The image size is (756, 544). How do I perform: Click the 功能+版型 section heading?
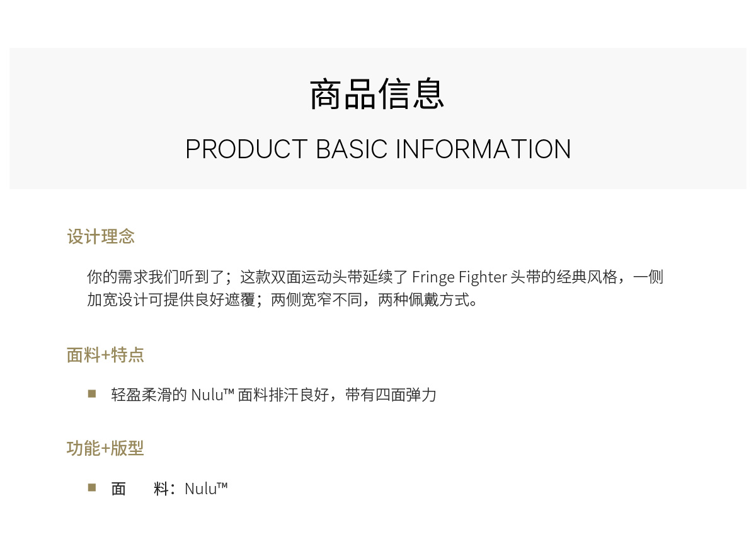click(105, 448)
